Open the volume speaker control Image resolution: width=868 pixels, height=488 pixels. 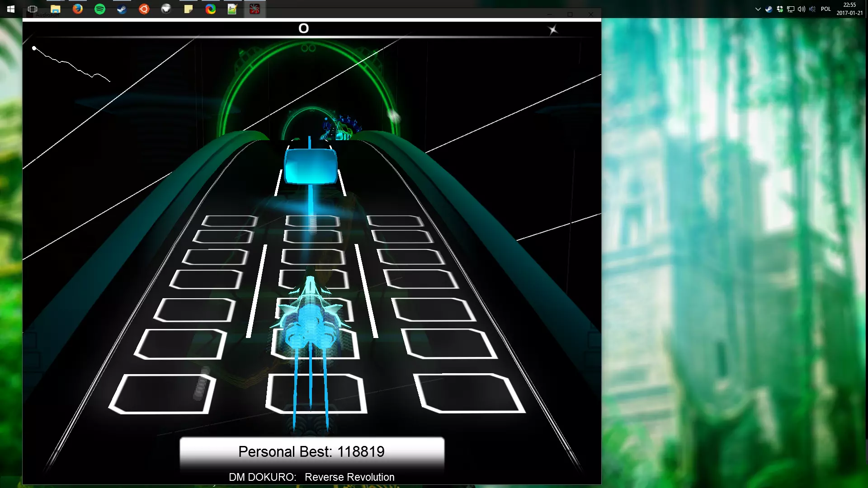point(801,9)
